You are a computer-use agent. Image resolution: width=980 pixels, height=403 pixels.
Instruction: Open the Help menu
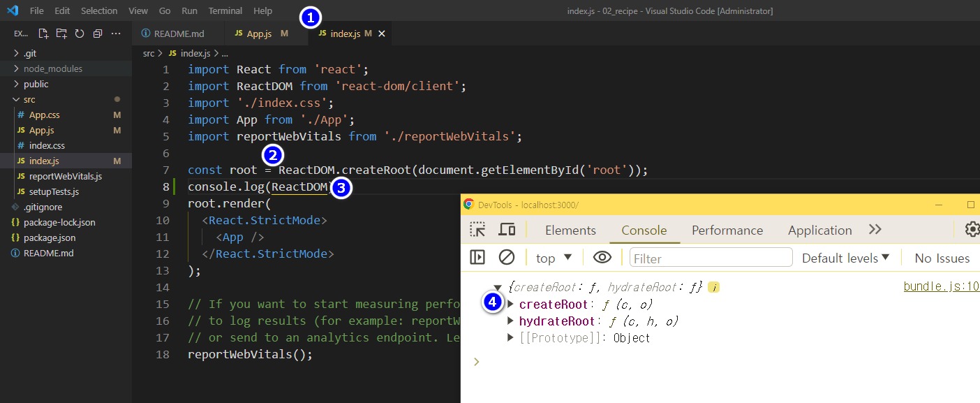[x=262, y=10]
